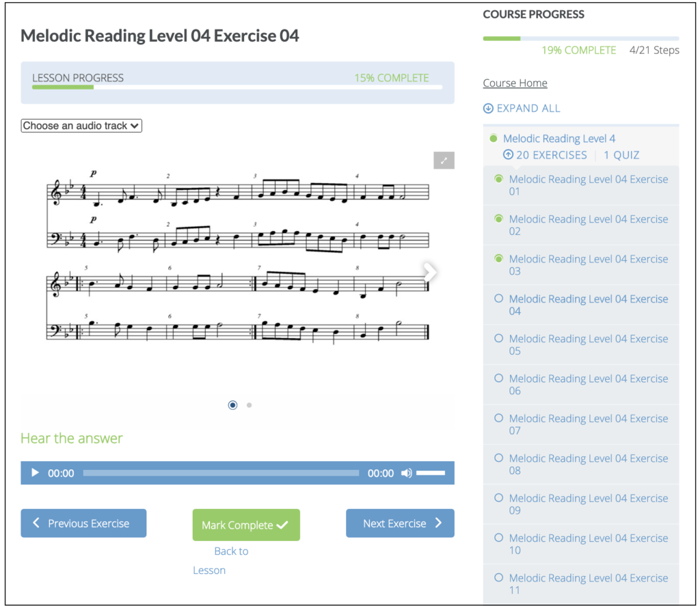Image resolution: width=700 pixels, height=606 pixels.
Task: Open the Choose an audio track dropdown
Action: pos(81,126)
